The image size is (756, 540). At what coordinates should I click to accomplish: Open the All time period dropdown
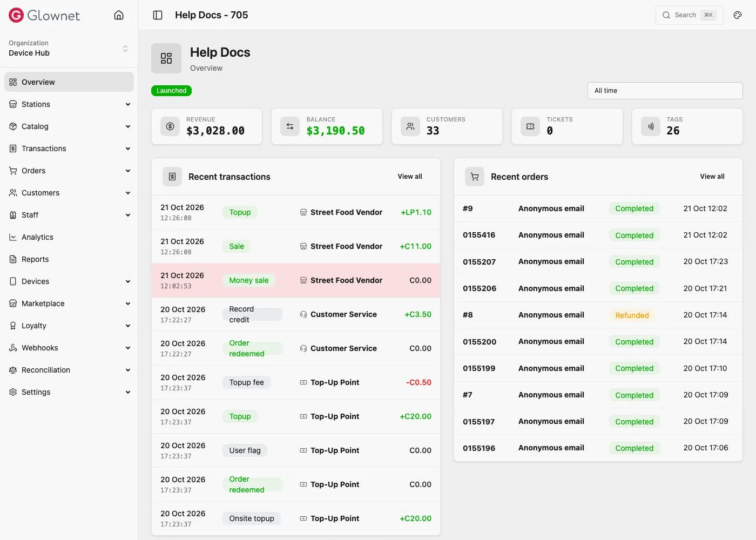[665, 91]
